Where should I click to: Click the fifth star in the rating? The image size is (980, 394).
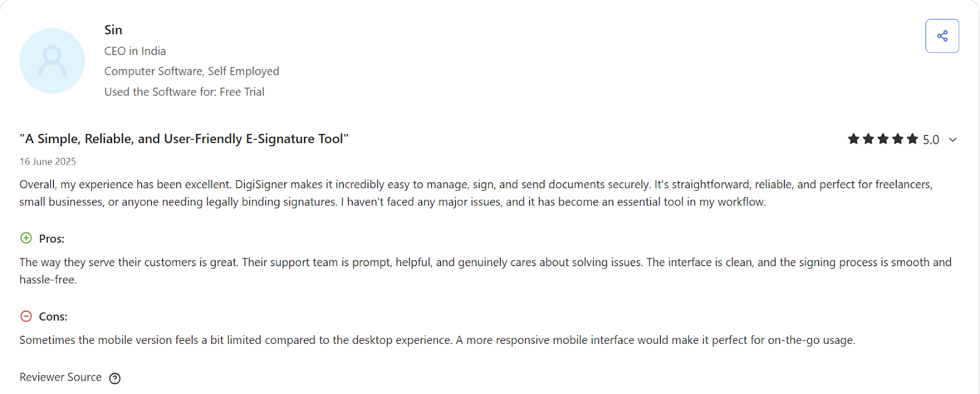(912, 139)
